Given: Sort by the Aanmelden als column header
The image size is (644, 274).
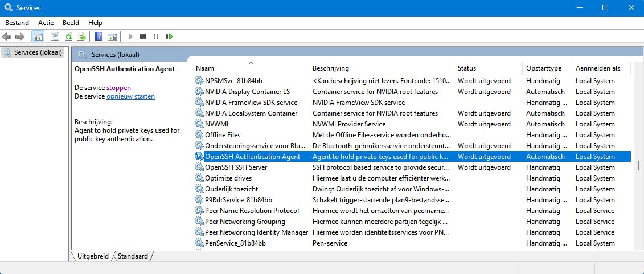Looking at the screenshot, I should coord(601,68).
